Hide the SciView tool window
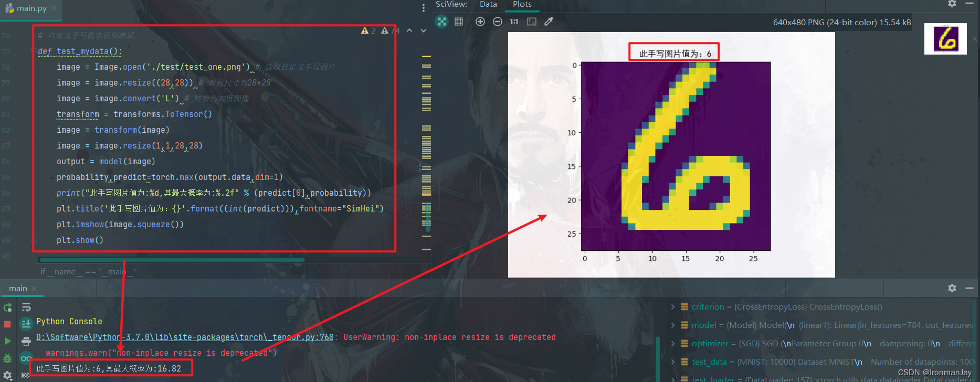The height and width of the screenshot is (382, 980). click(970, 4)
